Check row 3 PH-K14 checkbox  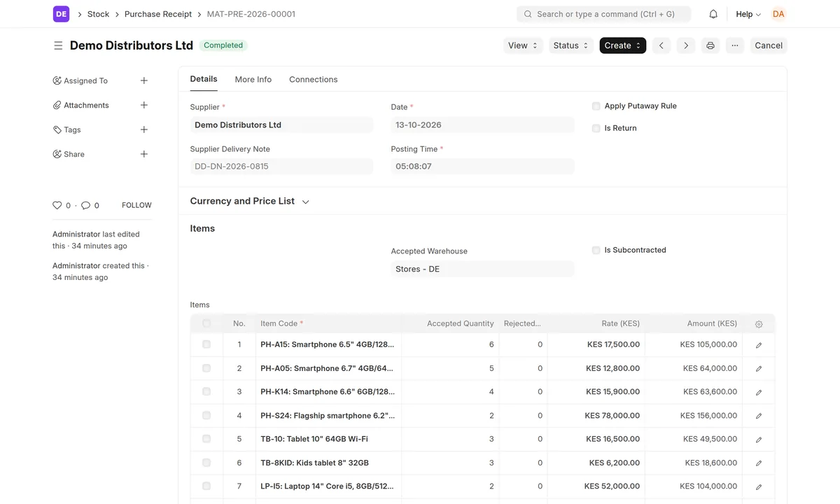coord(206,391)
